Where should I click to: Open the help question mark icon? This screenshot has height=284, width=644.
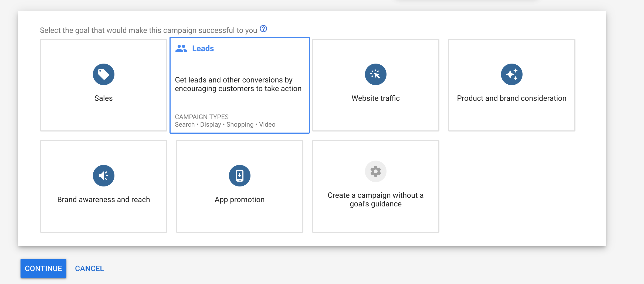[x=263, y=29]
